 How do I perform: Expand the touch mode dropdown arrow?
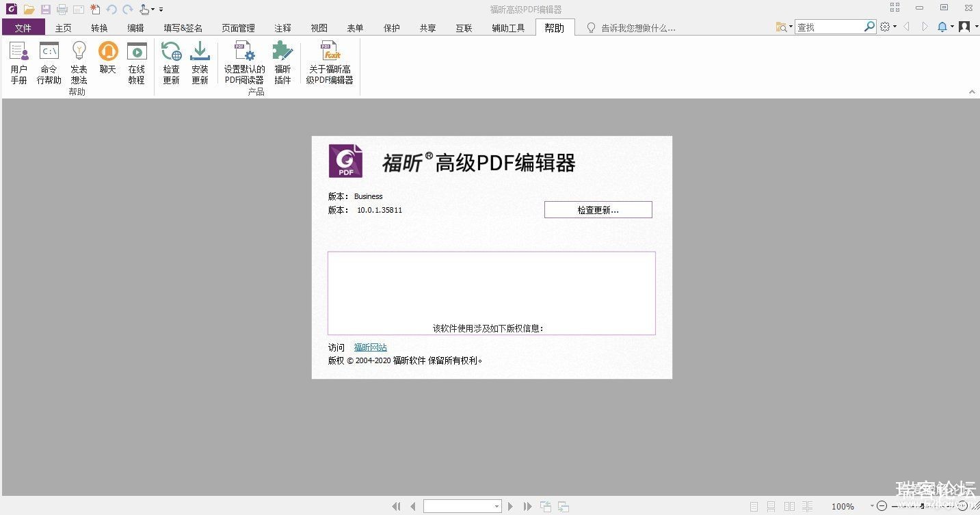tap(153, 10)
